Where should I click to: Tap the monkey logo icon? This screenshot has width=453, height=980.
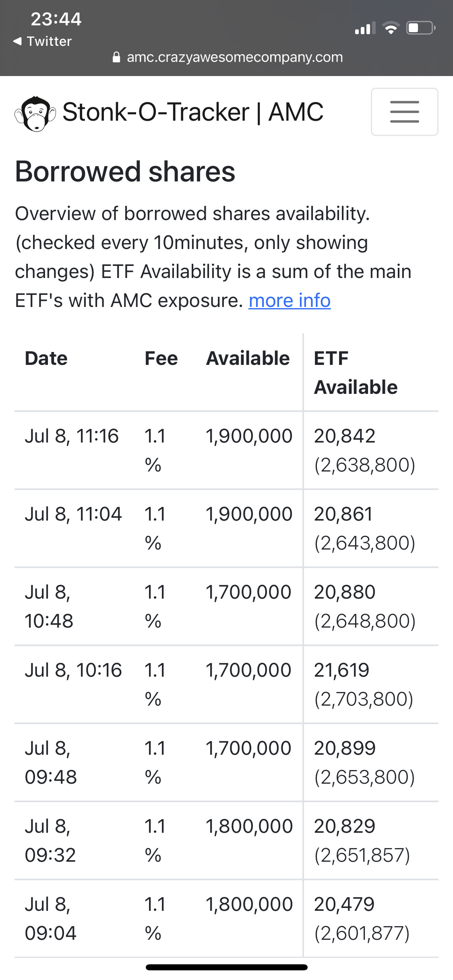point(35,114)
